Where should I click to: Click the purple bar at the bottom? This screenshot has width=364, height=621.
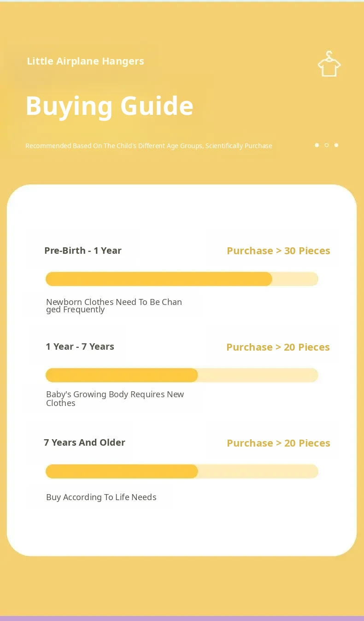point(182,618)
